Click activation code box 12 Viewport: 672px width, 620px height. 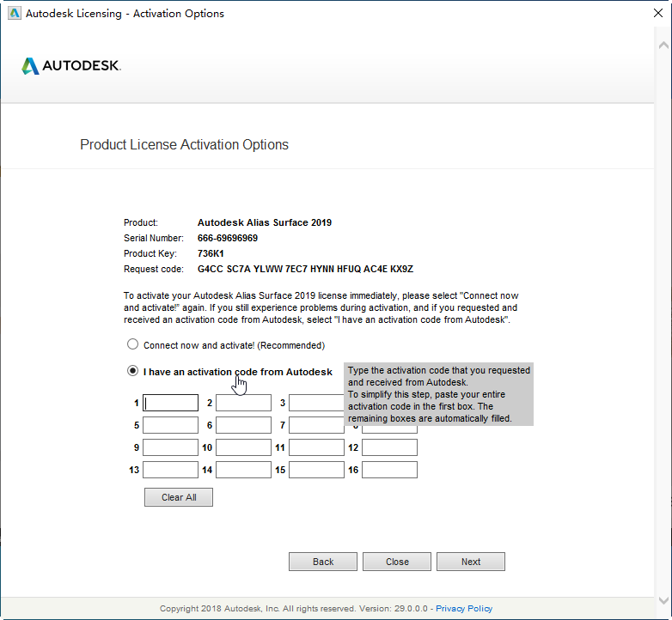(389, 447)
